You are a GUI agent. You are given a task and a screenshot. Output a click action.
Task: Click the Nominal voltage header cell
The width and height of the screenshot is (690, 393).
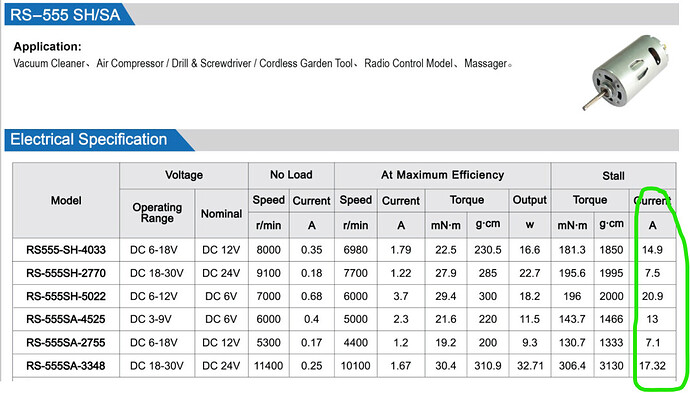(x=221, y=214)
